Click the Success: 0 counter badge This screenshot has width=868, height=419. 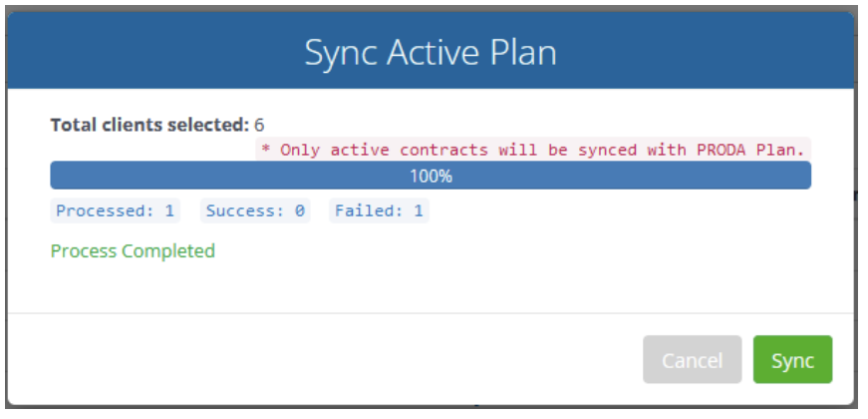coord(255,210)
